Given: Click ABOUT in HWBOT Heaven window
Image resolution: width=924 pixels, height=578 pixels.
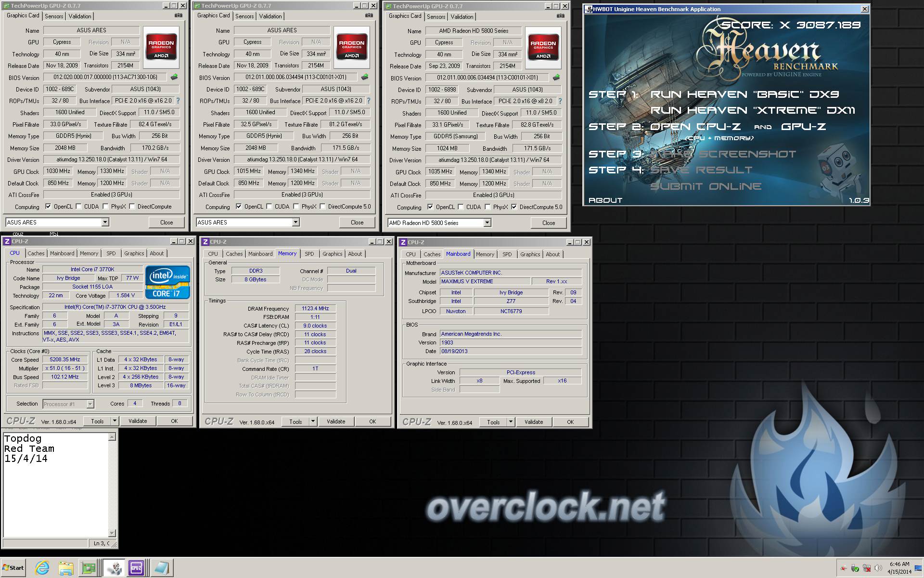Looking at the screenshot, I should 605,200.
